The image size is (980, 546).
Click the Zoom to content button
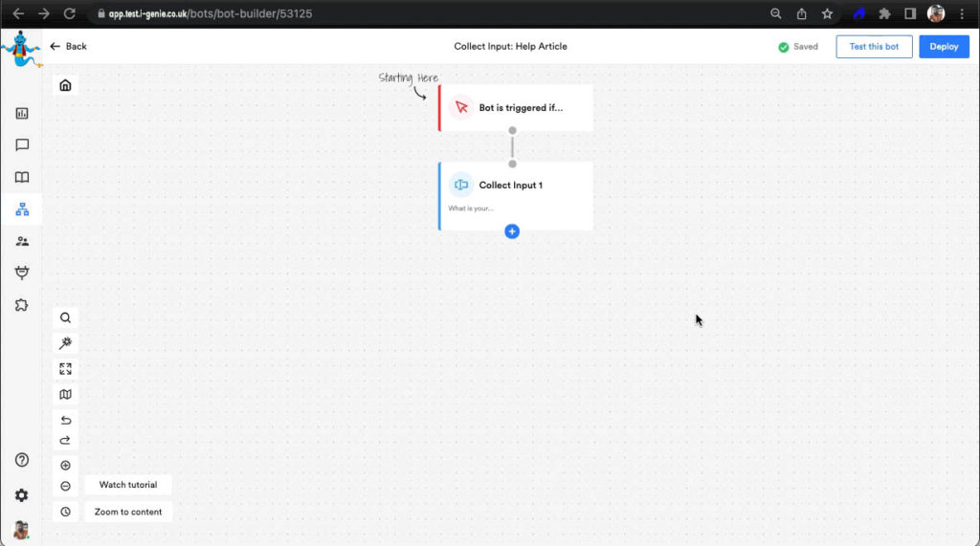[128, 512]
